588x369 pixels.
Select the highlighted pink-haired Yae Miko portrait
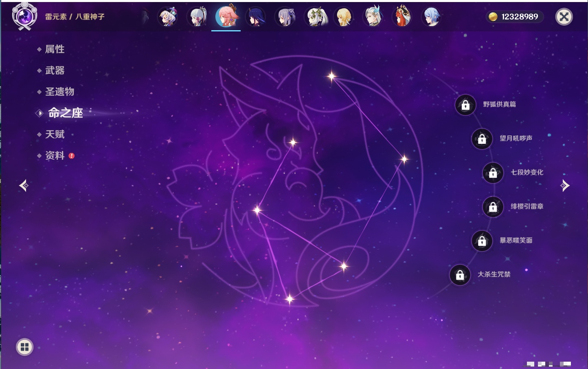click(x=226, y=16)
